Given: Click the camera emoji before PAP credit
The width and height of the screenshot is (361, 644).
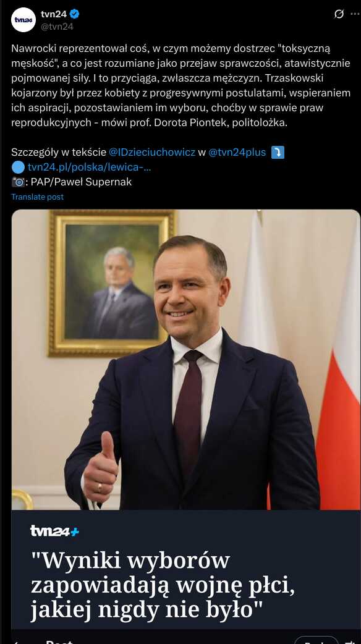Looking at the screenshot, I should 18,182.
